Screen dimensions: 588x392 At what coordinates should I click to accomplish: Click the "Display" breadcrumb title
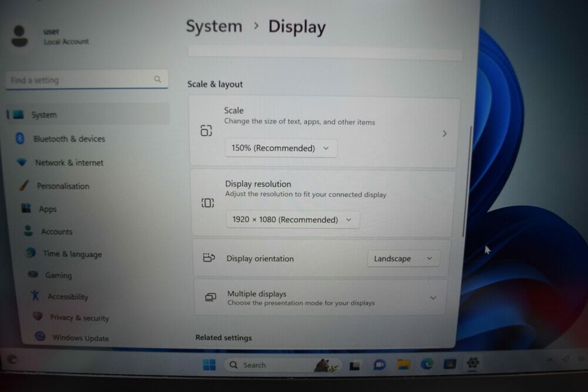click(297, 27)
